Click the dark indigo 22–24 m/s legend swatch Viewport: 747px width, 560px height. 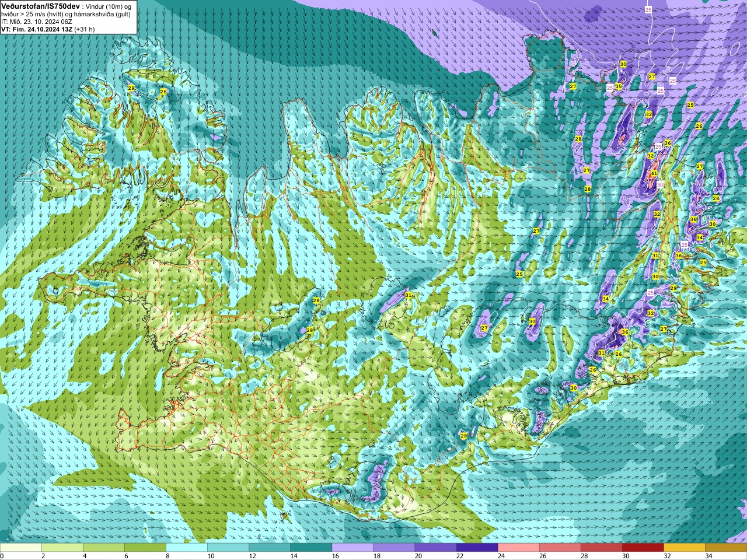477,548
